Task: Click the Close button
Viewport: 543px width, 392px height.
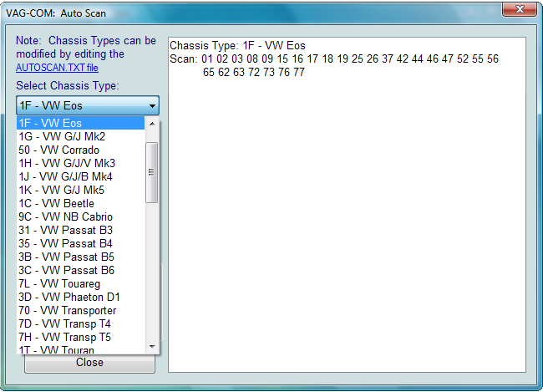Action: [x=89, y=363]
